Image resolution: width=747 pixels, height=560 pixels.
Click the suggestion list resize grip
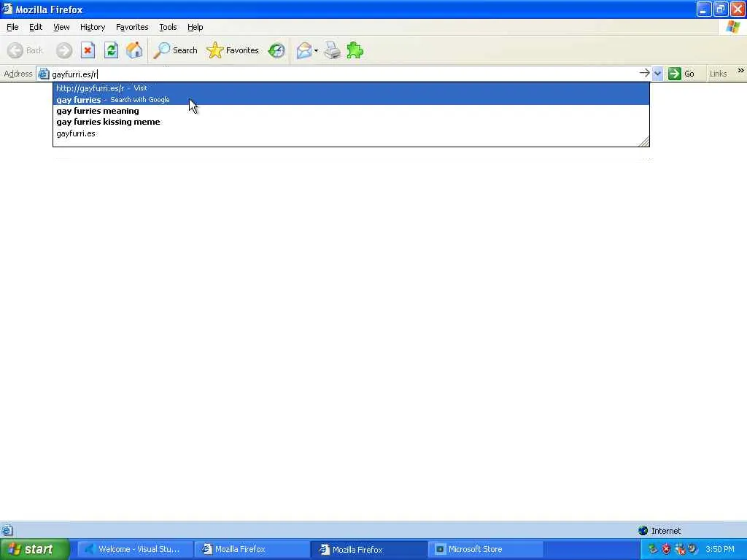point(643,141)
